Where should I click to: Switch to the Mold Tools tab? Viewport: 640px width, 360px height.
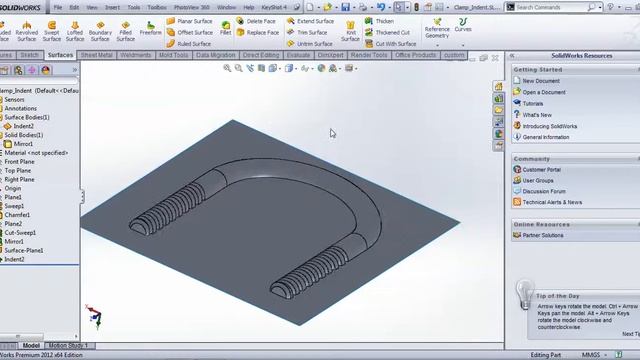173,55
